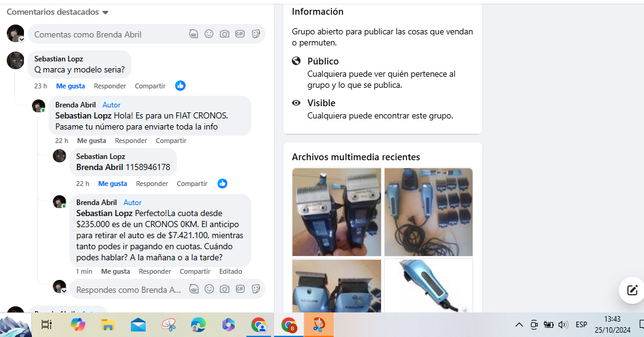The height and width of the screenshot is (337, 644).
Task: Share the 'Q marca y modelo seria?' comment
Action: coord(150,86)
